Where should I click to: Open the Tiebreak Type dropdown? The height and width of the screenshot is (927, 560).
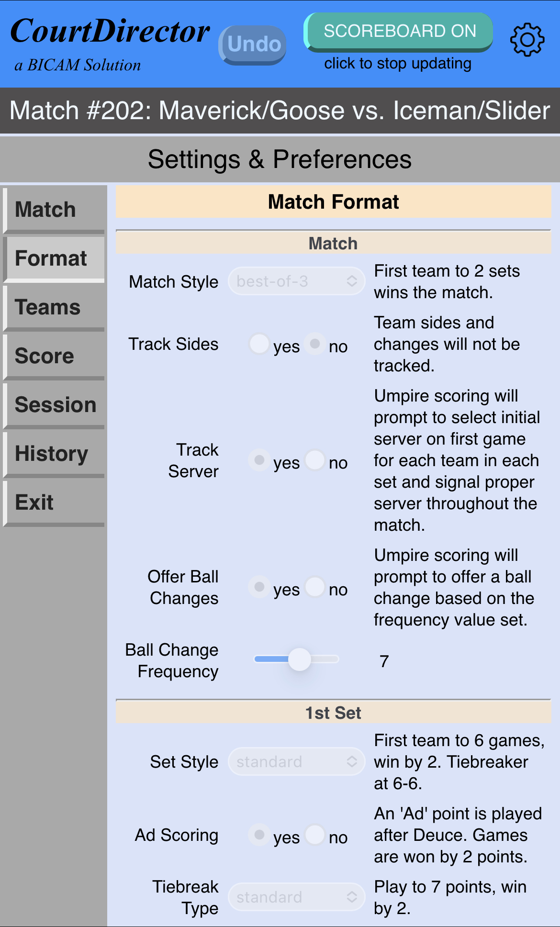click(297, 897)
